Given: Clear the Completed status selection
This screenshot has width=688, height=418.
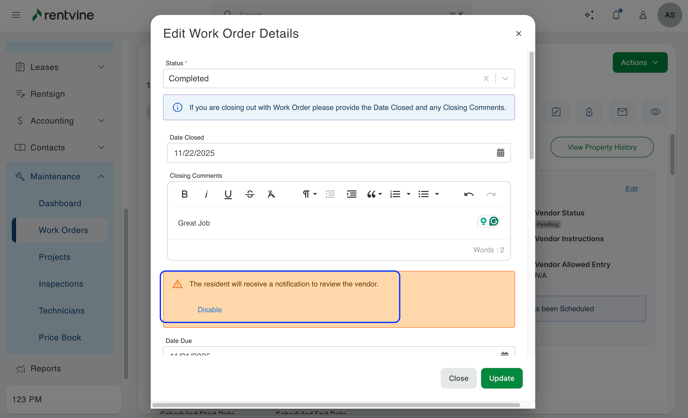Looking at the screenshot, I should point(486,78).
